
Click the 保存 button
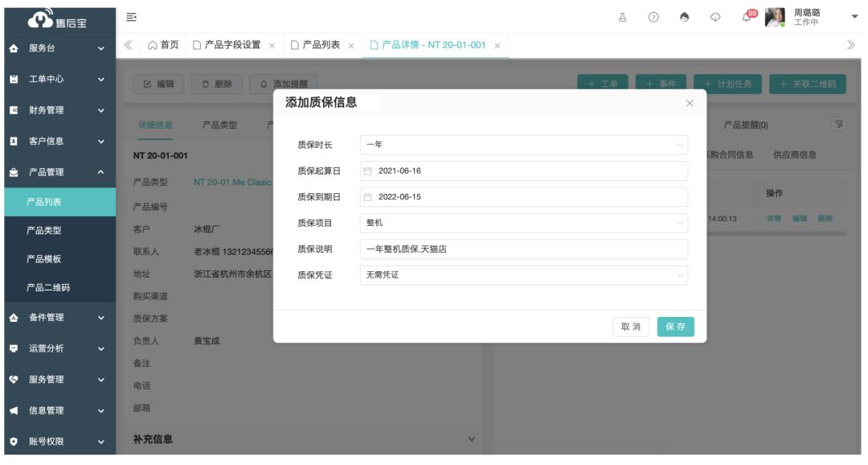675,327
